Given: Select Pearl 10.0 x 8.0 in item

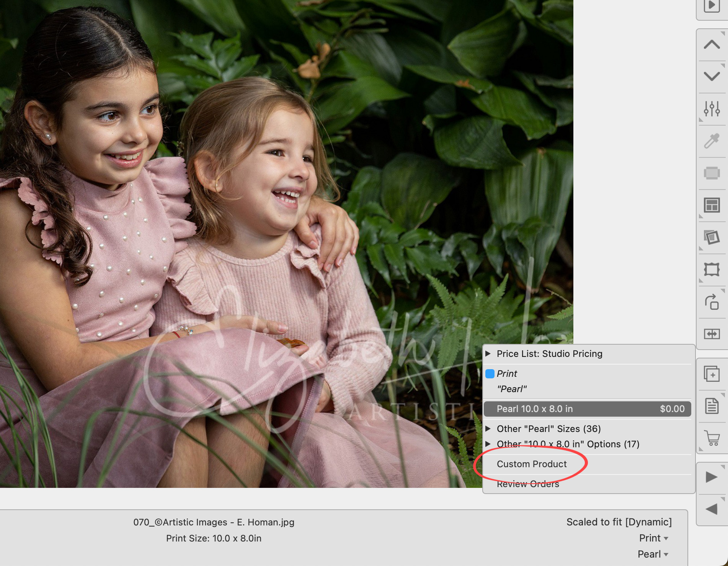Looking at the screenshot, I should pos(587,409).
